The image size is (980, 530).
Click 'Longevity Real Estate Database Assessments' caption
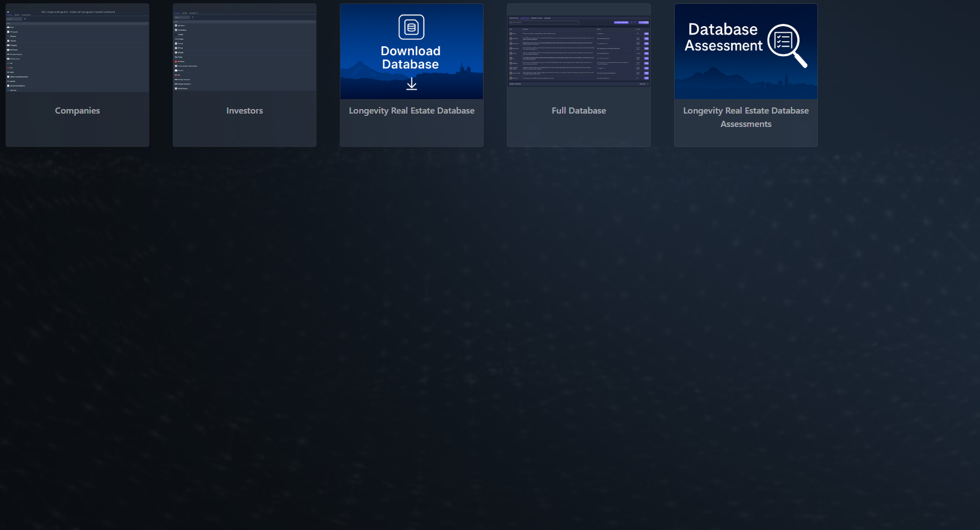[745, 117]
